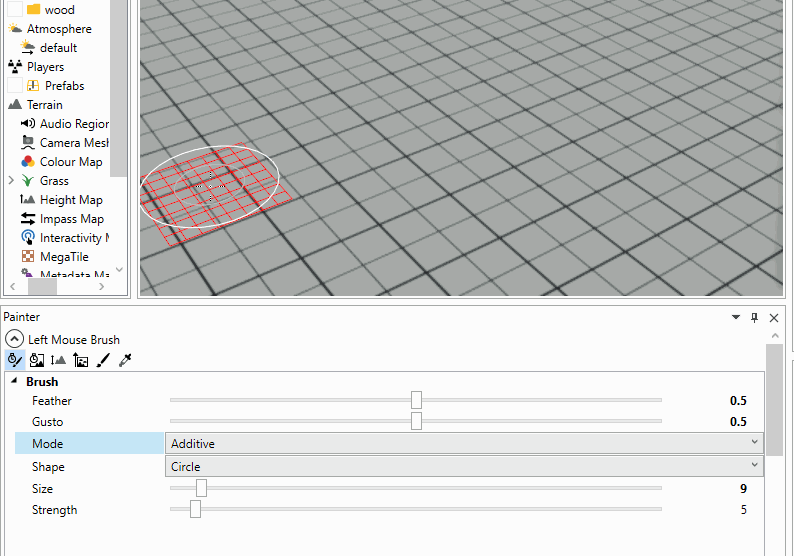The width and height of the screenshot is (794, 556).
Task: Click the Feather value 0.5
Action: click(x=738, y=401)
